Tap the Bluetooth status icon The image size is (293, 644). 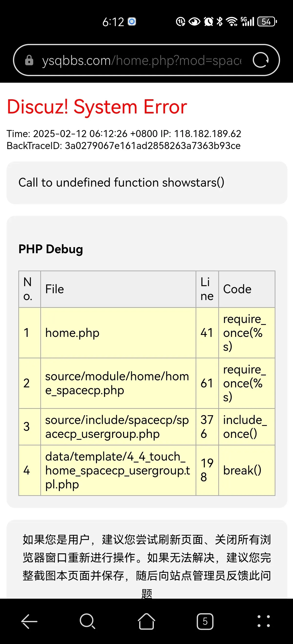pos(220,21)
